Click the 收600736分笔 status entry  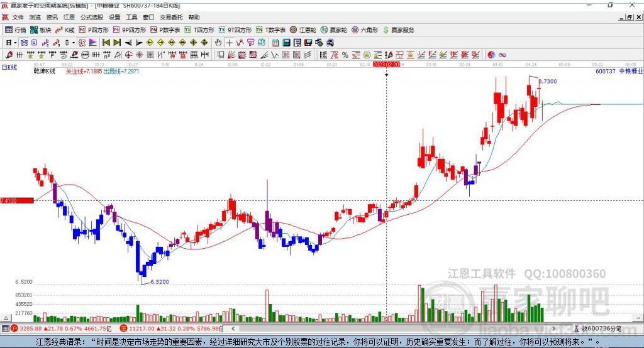[x=597, y=329]
